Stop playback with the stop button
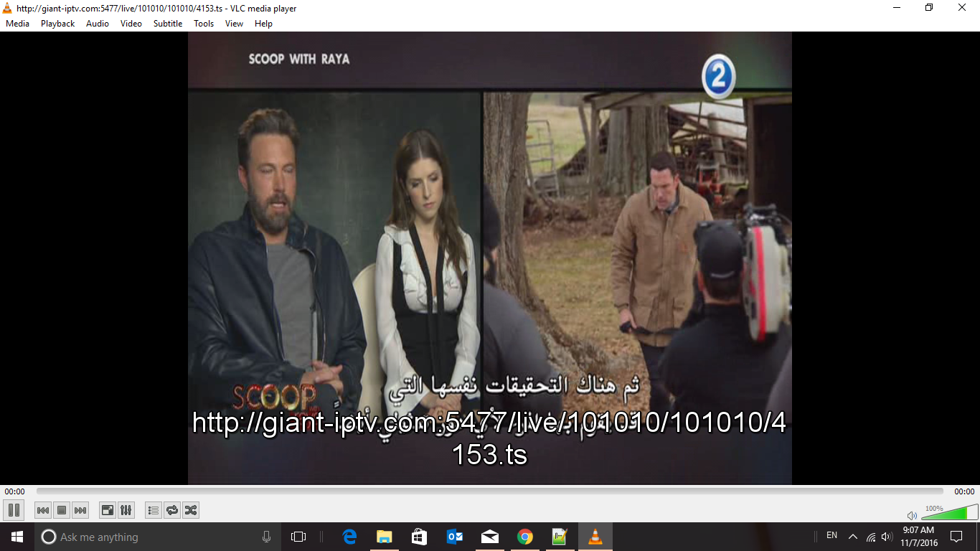 [x=62, y=510]
